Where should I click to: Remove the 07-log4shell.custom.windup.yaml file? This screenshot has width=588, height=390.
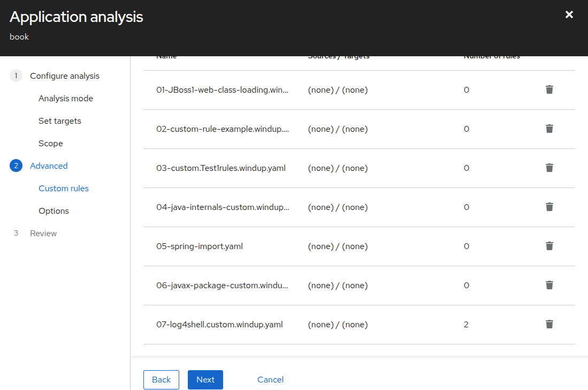[x=549, y=324]
